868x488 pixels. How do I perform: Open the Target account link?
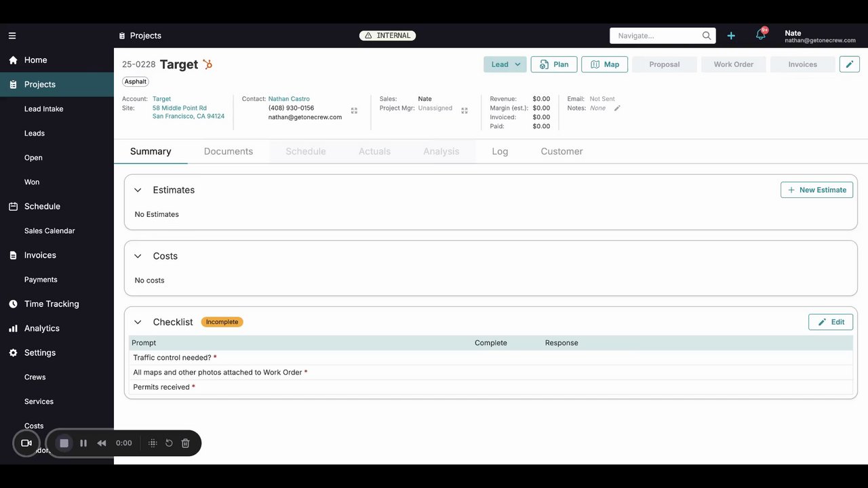[162, 99]
